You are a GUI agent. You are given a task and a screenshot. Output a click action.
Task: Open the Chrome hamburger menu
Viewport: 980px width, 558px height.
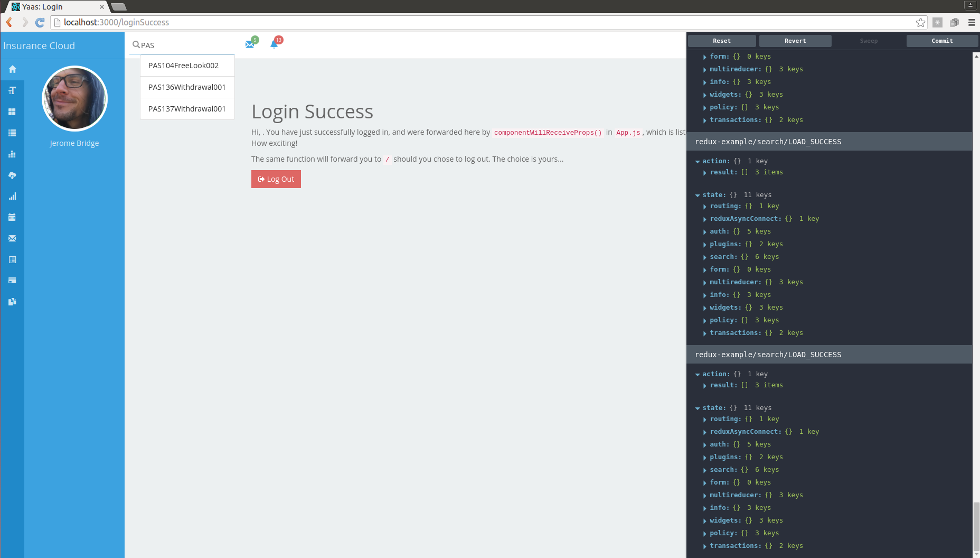click(972, 22)
